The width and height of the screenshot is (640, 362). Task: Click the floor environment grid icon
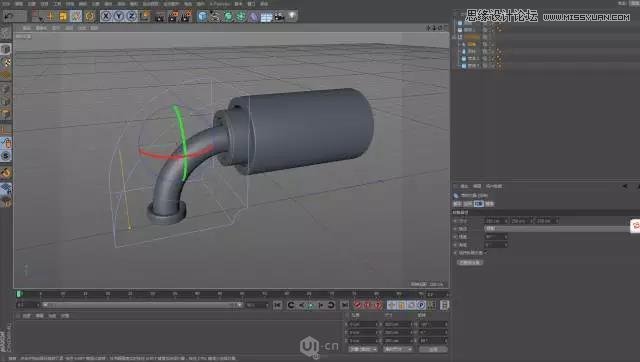pos(266,16)
